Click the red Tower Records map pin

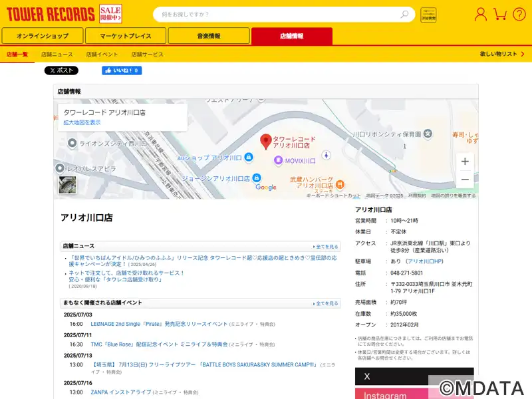tap(265, 142)
